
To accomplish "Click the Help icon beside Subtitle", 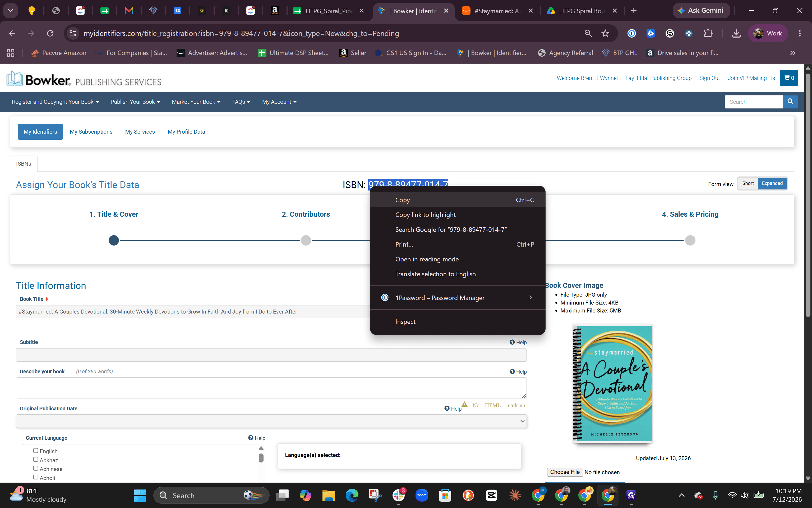I will click(x=512, y=342).
